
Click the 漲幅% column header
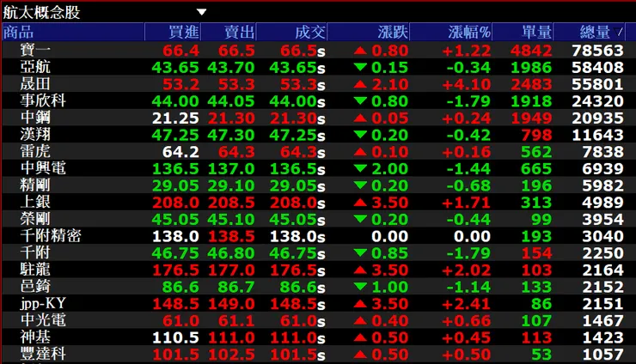click(x=469, y=32)
